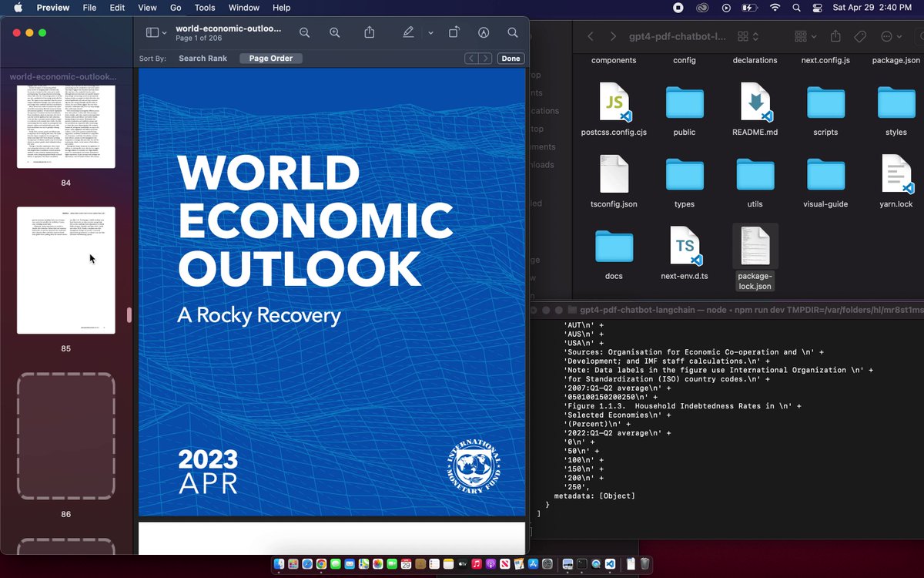Click next.config.js label in Finder

[x=825, y=60]
